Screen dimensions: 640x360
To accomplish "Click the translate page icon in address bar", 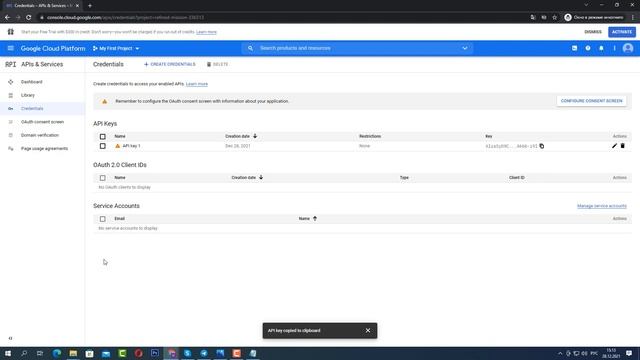I will click(533, 18).
